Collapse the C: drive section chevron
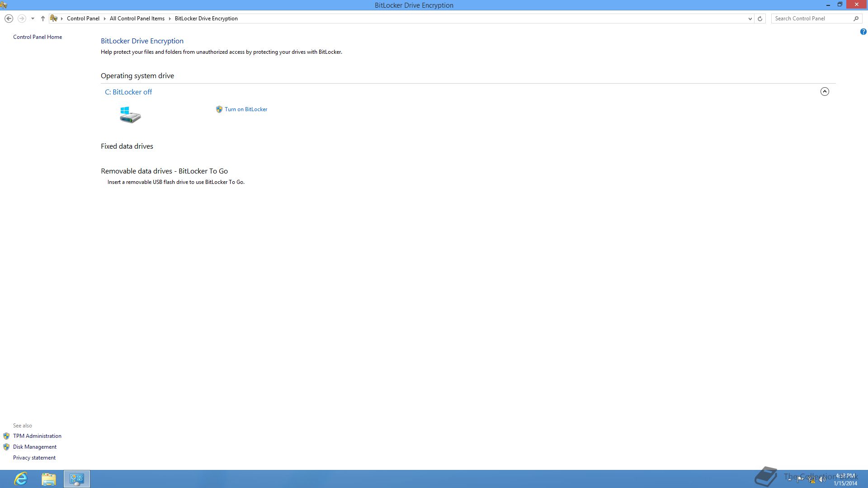Screen dimensions: 868x488 (825, 92)
